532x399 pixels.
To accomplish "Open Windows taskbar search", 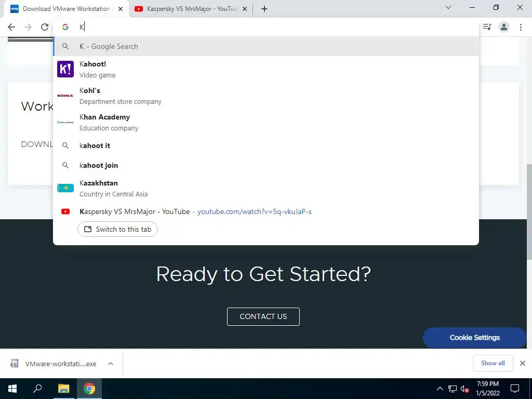I will pos(37,389).
